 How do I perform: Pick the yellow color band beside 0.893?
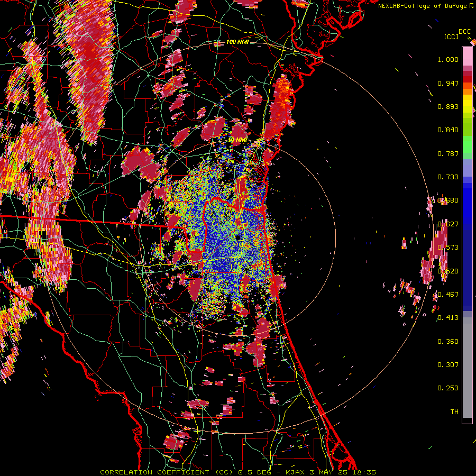coord(467,106)
